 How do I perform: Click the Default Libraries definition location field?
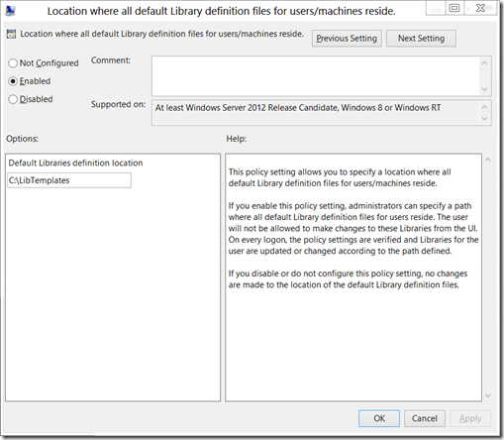(69, 180)
